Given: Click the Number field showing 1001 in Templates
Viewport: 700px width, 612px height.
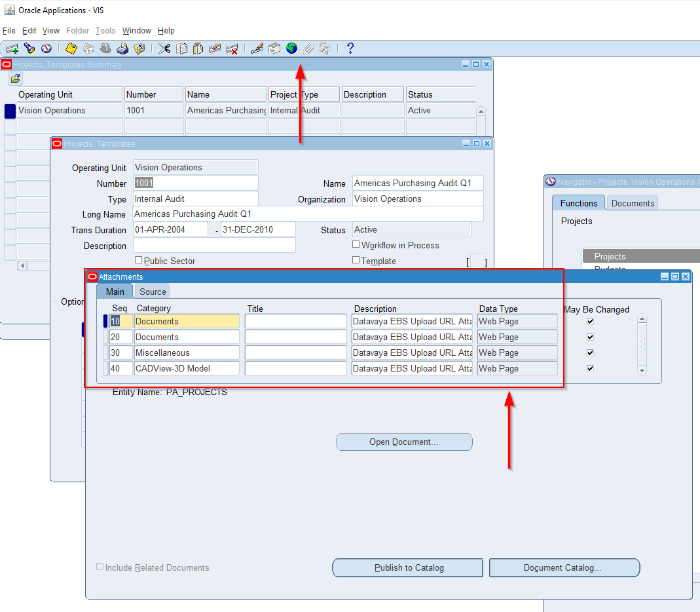Looking at the screenshot, I should point(196,183).
